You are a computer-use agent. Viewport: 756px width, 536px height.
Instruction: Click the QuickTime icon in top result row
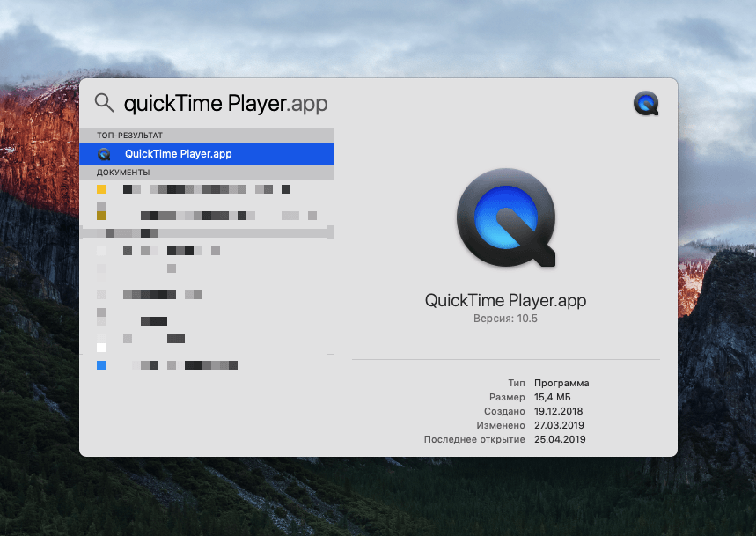click(104, 154)
